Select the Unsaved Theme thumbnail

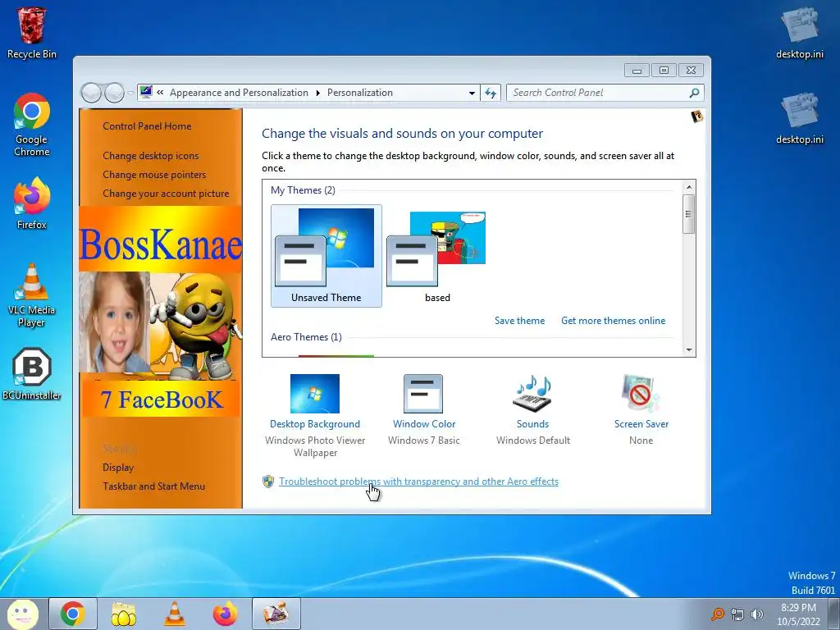pos(326,256)
